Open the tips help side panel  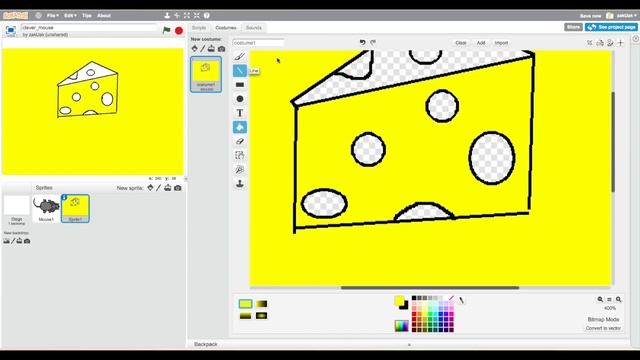click(x=636, y=39)
